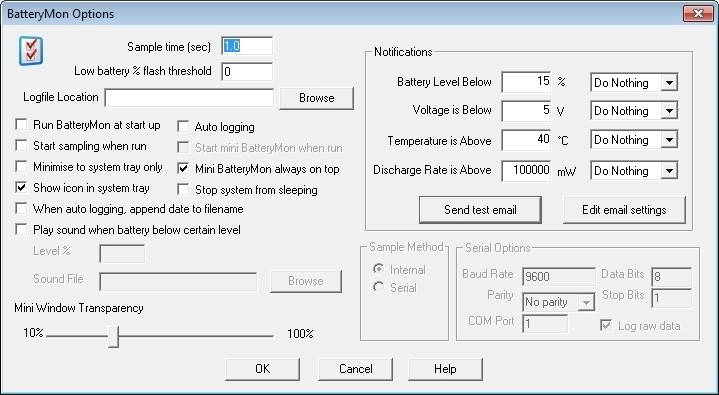Image resolution: width=719 pixels, height=395 pixels.
Task: Click Voltage is Below value field
Action: click(x=526, y=111)
